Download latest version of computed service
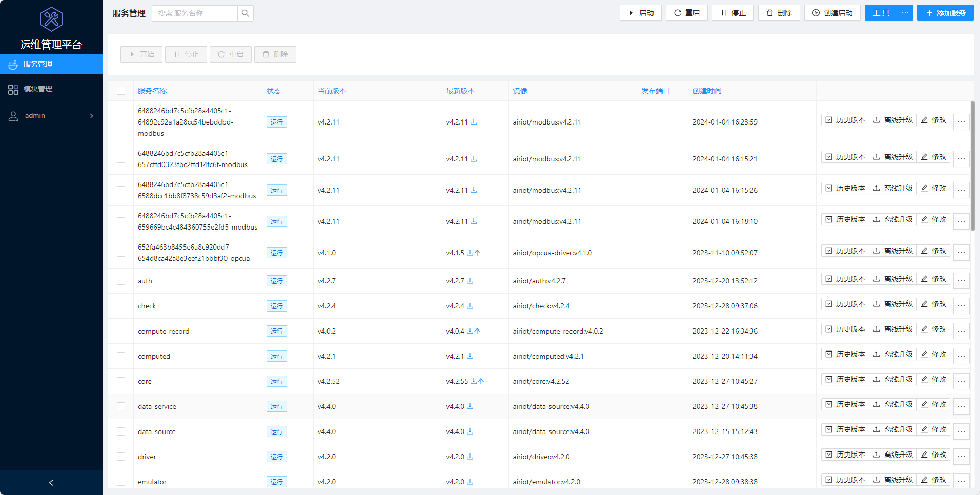The width and height of the screenshot is (980, 495). (470, 356)
